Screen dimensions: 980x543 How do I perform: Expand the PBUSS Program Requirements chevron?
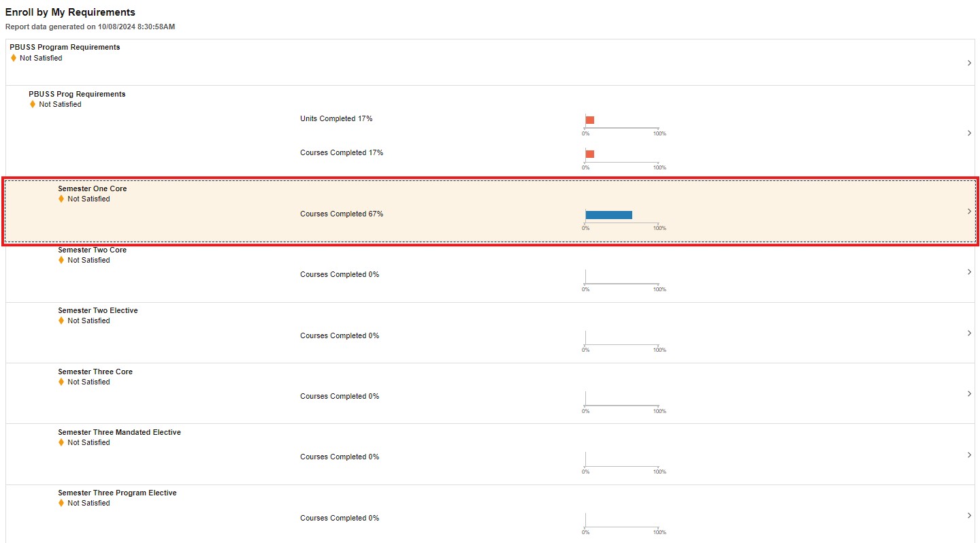point(969,63)
